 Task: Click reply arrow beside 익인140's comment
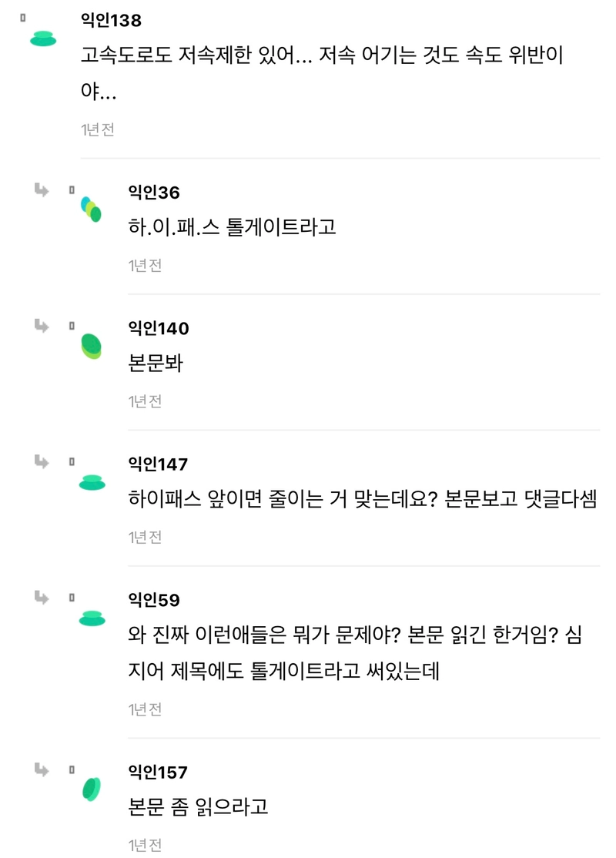click(42, 326)
